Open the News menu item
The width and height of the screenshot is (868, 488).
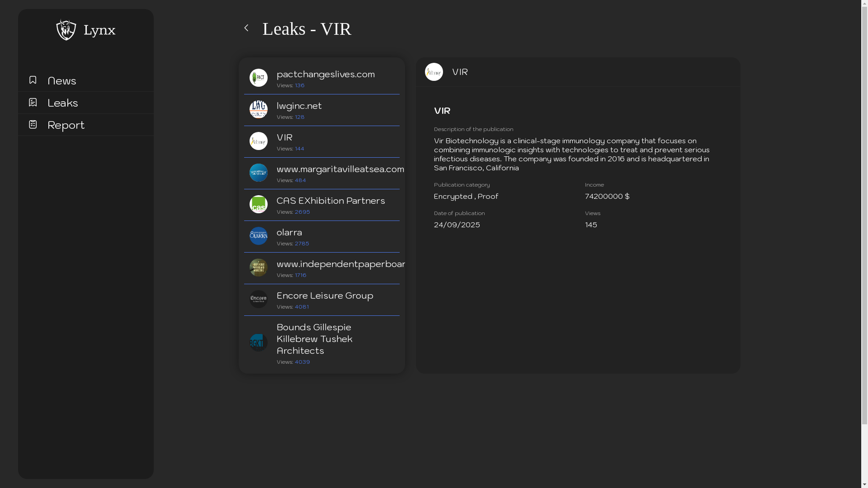point(62,81)
